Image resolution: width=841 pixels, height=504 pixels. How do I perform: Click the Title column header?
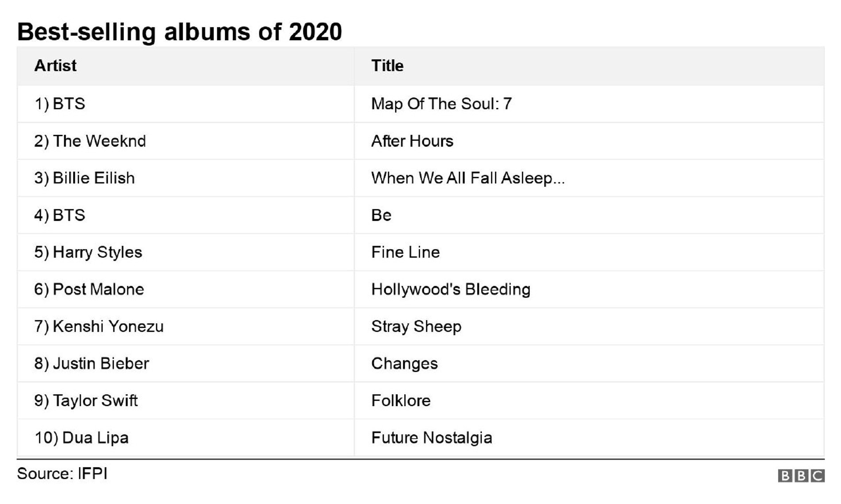click(387, 66)
